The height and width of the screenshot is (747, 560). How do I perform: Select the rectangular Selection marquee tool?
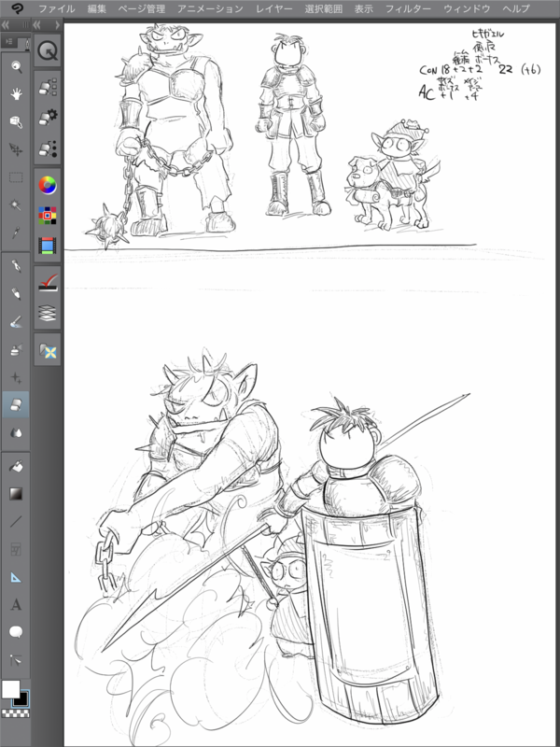pyautogui.click(x=16, y=177)
